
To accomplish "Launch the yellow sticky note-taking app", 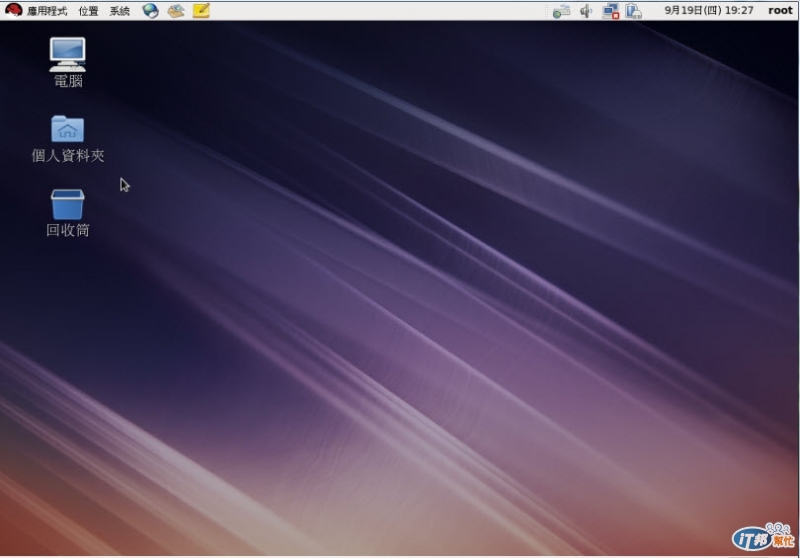I will point(201,11).
